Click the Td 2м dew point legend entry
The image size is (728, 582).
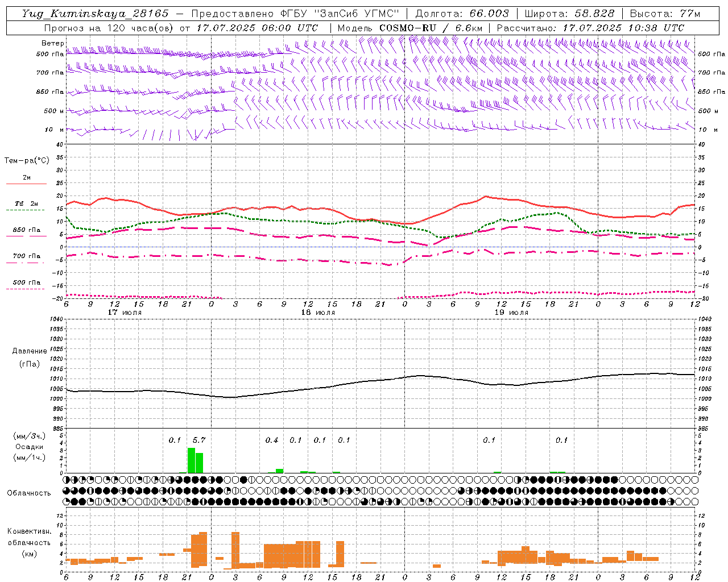[27, 203]
